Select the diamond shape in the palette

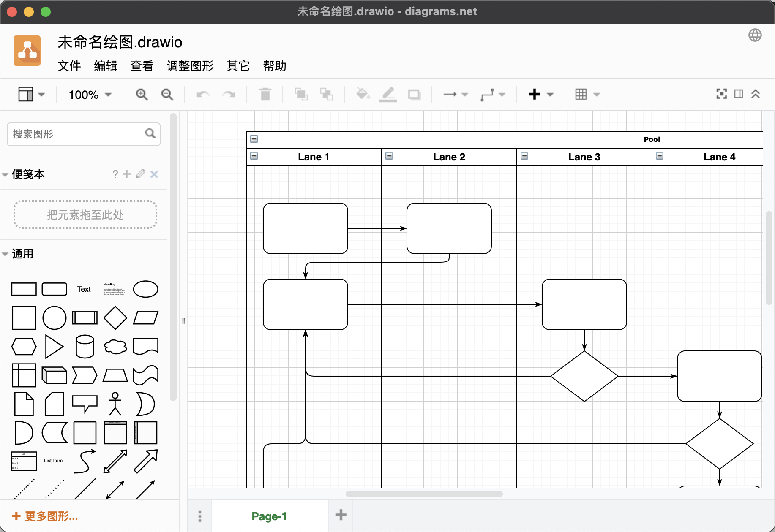coord(115,318)
